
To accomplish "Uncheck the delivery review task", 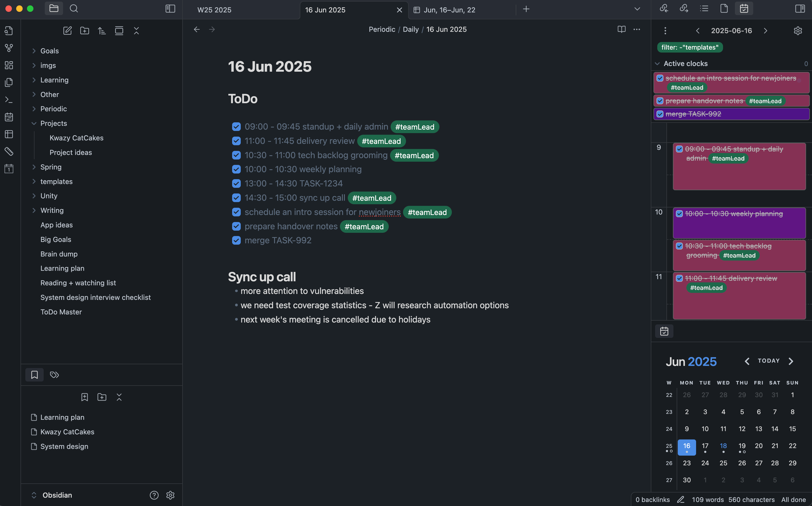I will tap(236, 141).
